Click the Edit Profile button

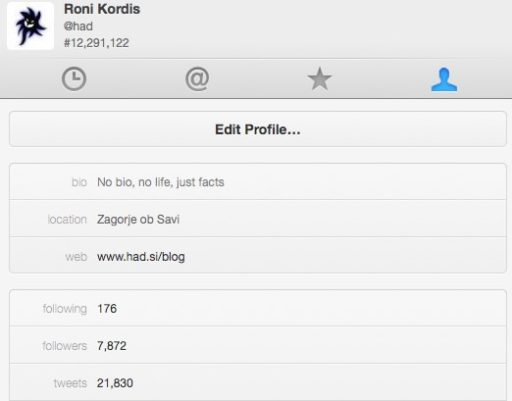point(258,129)
